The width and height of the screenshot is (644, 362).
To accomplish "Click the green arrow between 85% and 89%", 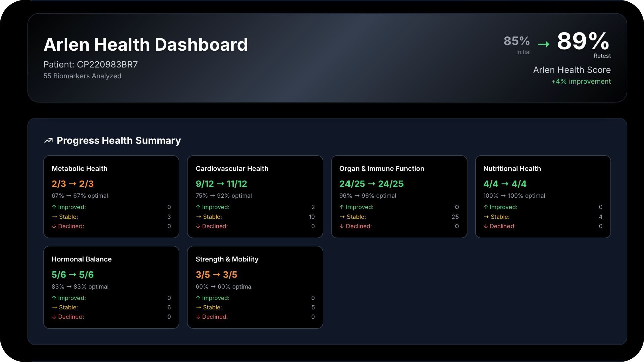I will tap(543, 44).
